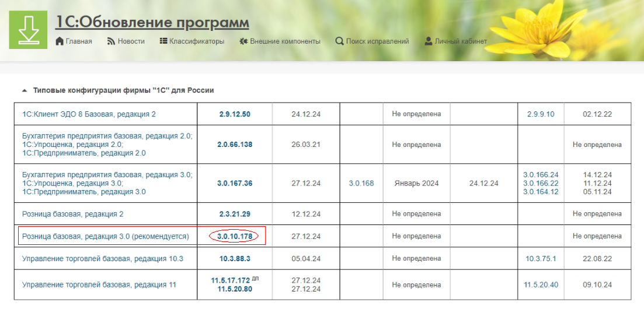This screenshot has width=644, height=316.
Task: Click version 11.5.20.80 link
Action: [235, 289]
